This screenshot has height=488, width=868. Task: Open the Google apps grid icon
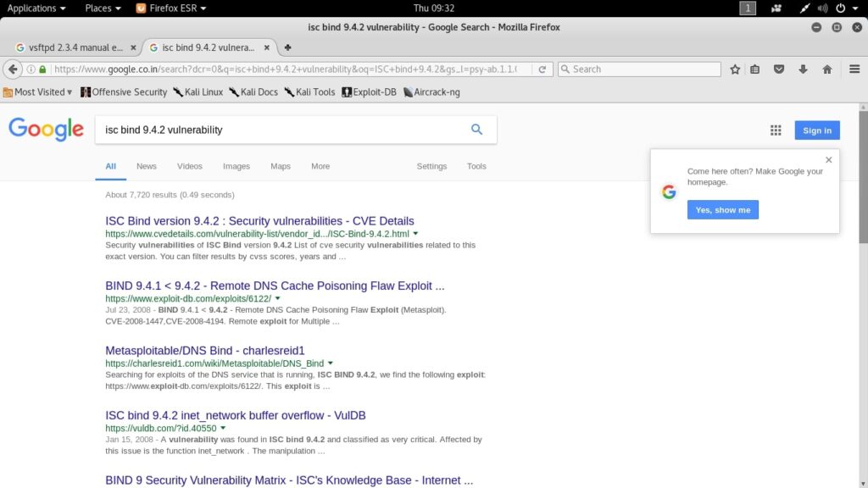coord(776,130)
